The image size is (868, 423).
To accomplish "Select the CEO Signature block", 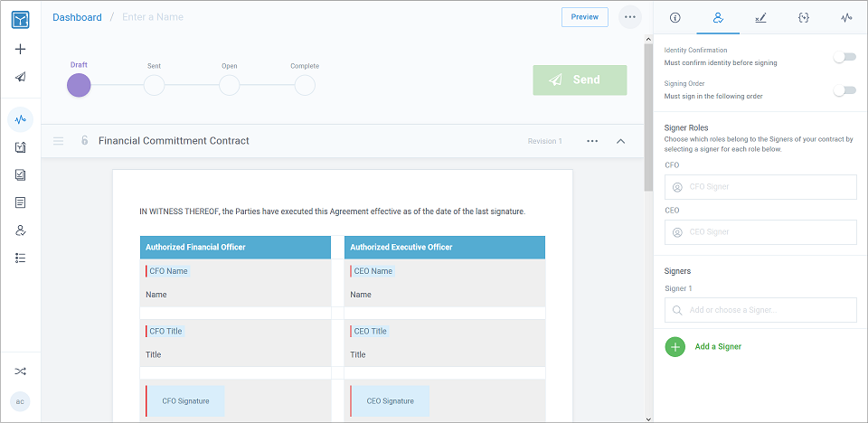I will pos(390,400).
